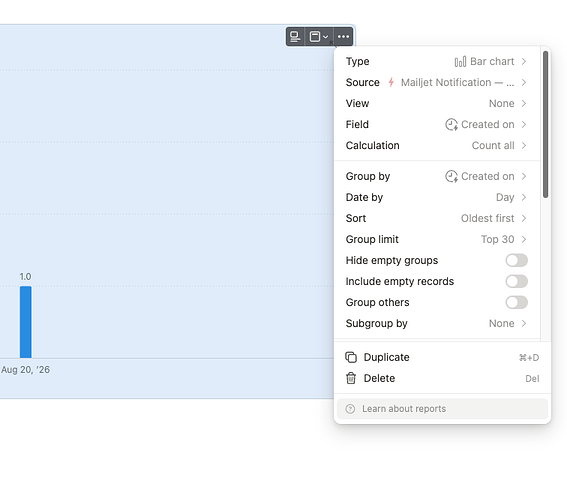
Task: Expand the Date by Day option
Action: point(436,197)
